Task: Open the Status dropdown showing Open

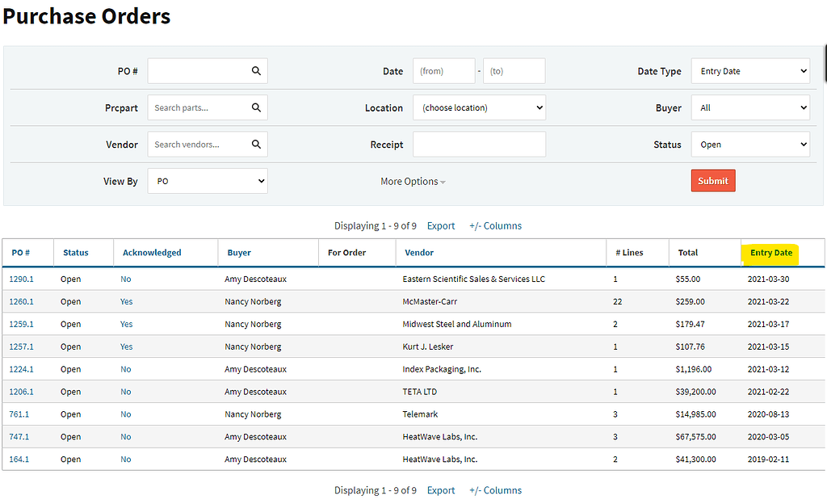Action: (749, 144)
